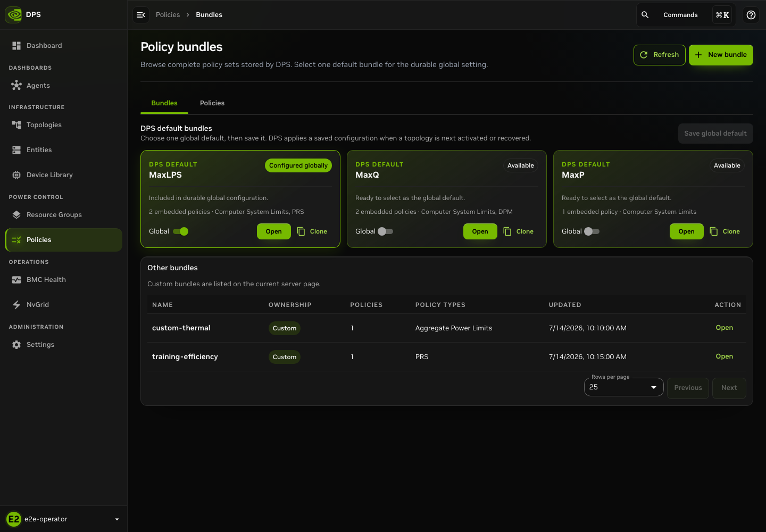Open the MaxQ bundle
The image size is (766, 532).
pos(480,231)
